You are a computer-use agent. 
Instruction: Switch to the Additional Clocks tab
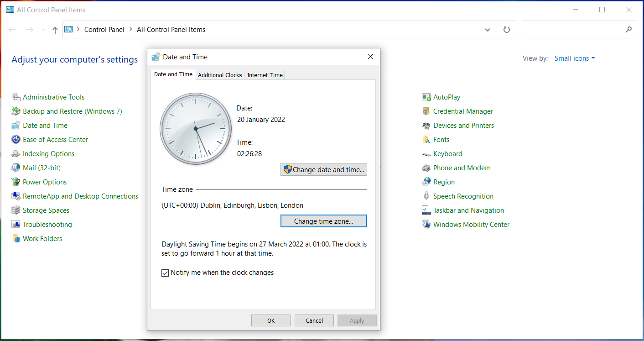coord(220,75)
